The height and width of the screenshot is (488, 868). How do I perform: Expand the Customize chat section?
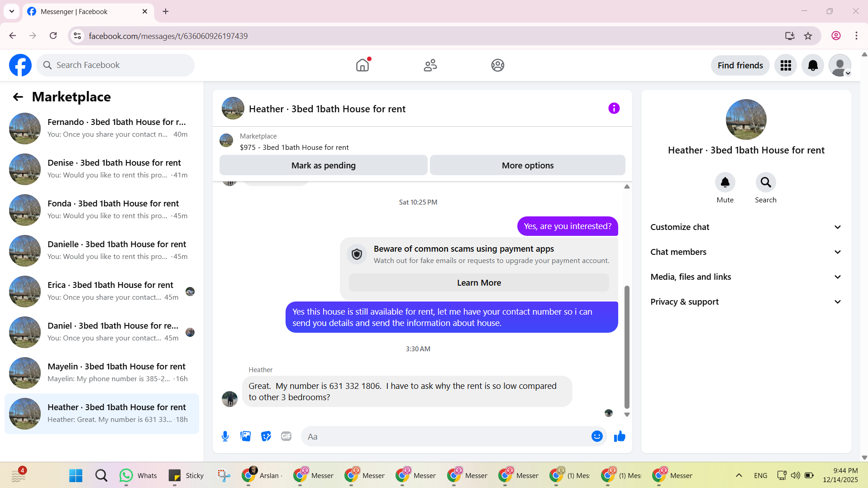point(746,227)
